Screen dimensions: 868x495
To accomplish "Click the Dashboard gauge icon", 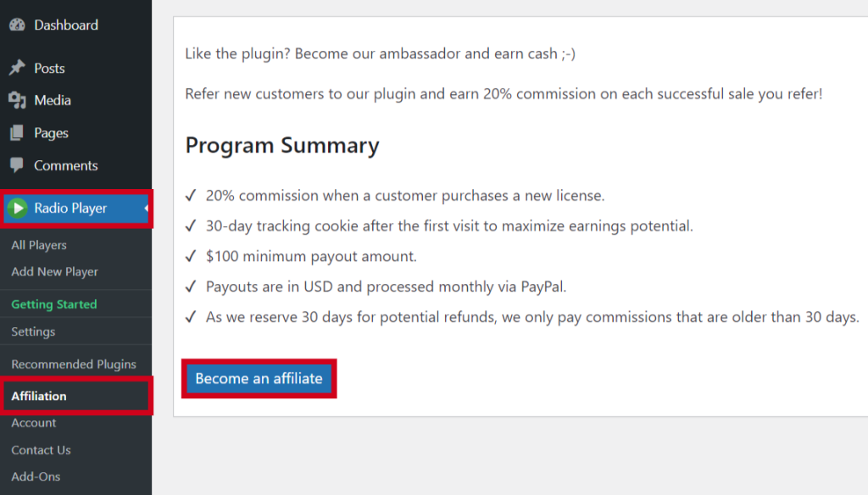I will point(17,25).
